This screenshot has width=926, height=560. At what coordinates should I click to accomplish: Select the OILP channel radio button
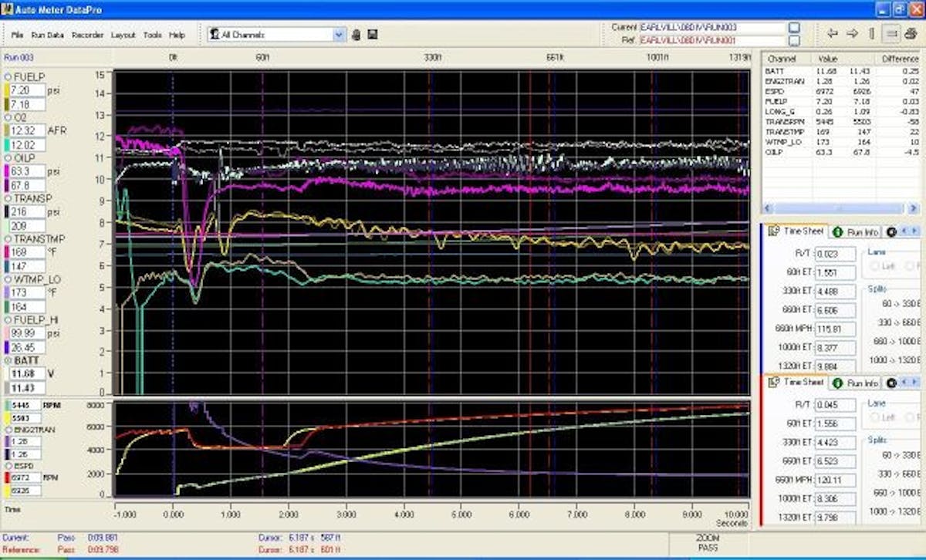click(8, 157)
